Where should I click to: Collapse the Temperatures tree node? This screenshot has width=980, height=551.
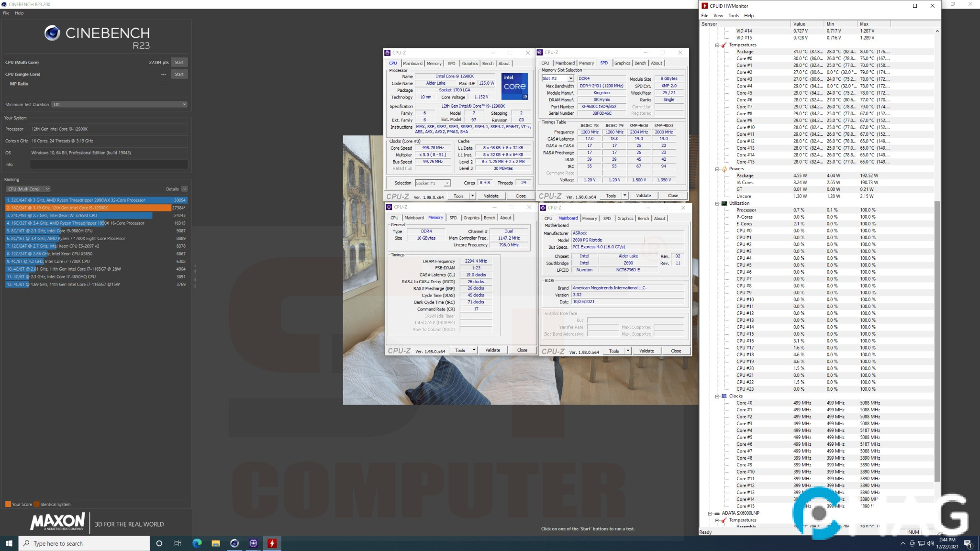[717, 45]
